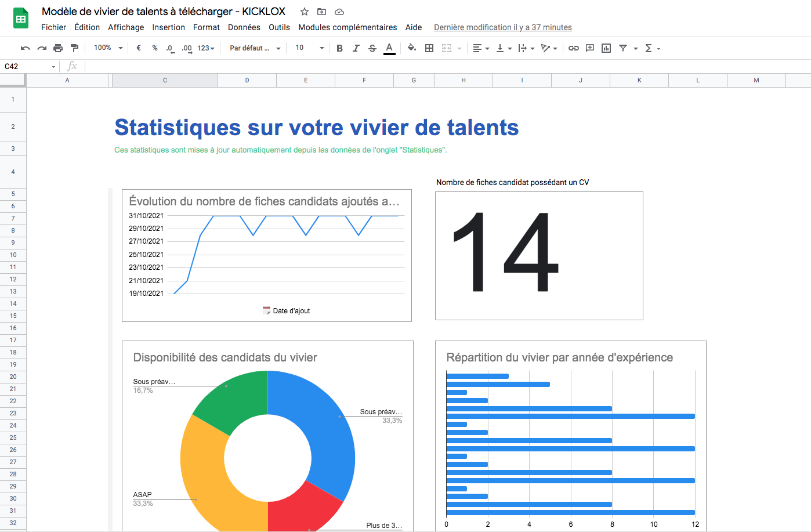This screenshot has height=532, width=811.
Task: Open the Insertion menu
Action: (168, 27)
